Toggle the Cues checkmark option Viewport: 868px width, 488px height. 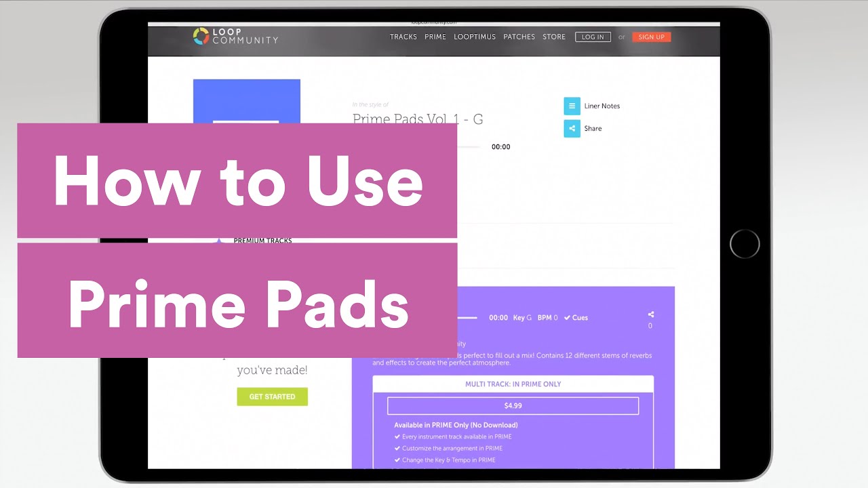click(x=576, y=317)
